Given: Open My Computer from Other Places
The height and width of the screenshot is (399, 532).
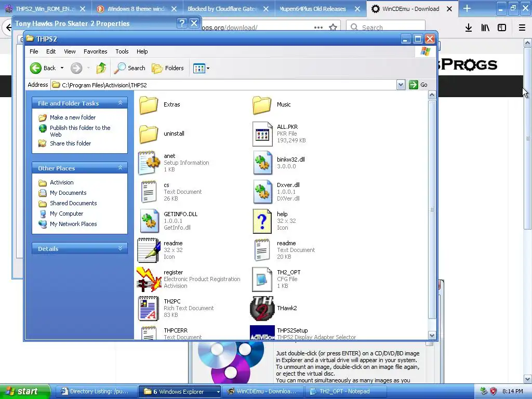Looking at the screenshot, I should coord(66,214).
